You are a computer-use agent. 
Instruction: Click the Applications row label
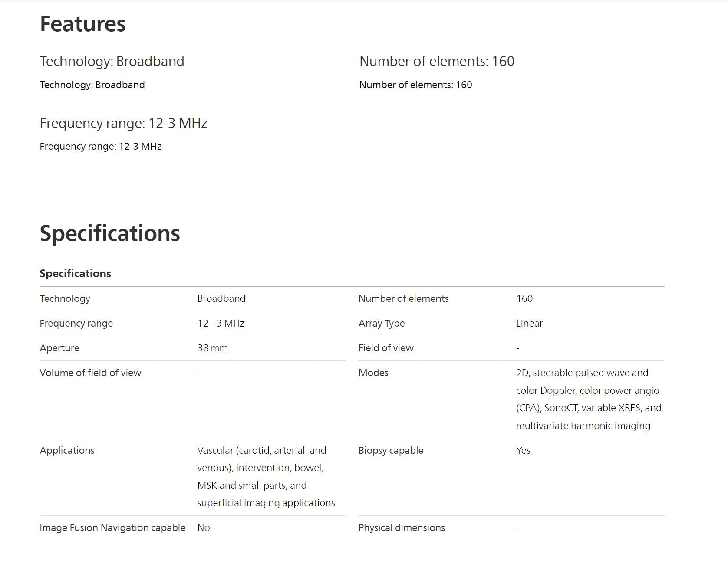click(67, 450)
